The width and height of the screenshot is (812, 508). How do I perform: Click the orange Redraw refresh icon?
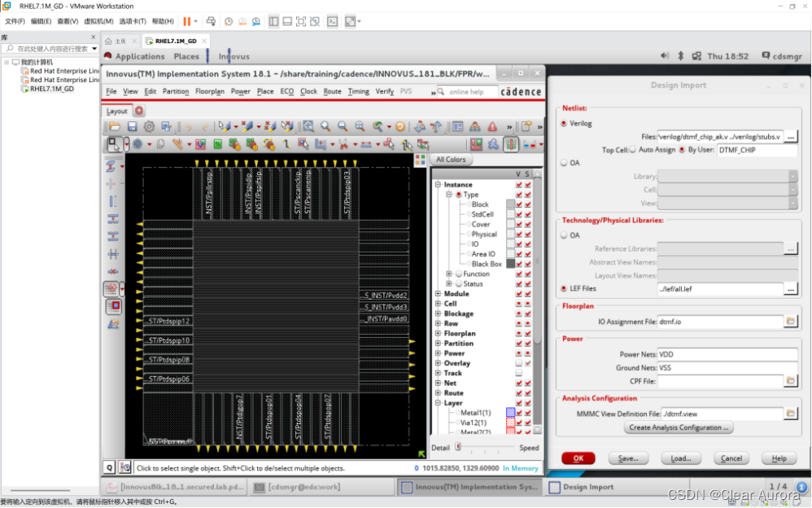[x=400, y=126]
